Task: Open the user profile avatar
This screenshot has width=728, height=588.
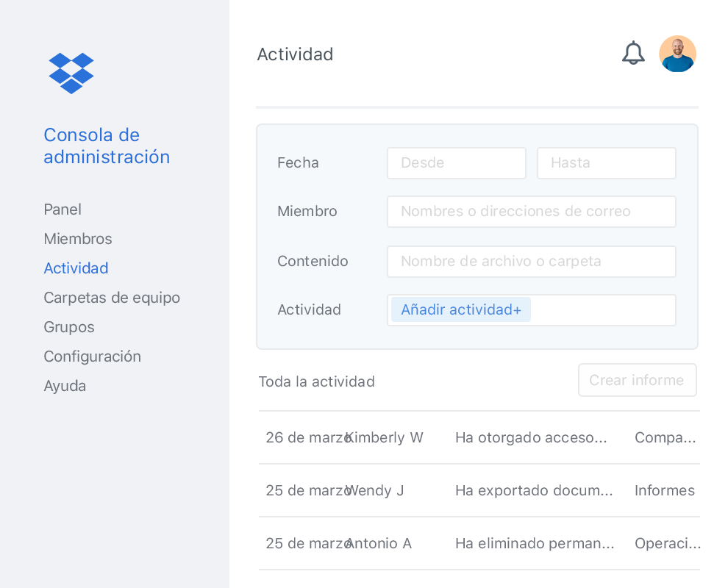Action: pyautogui.click(x=677, y=54)
